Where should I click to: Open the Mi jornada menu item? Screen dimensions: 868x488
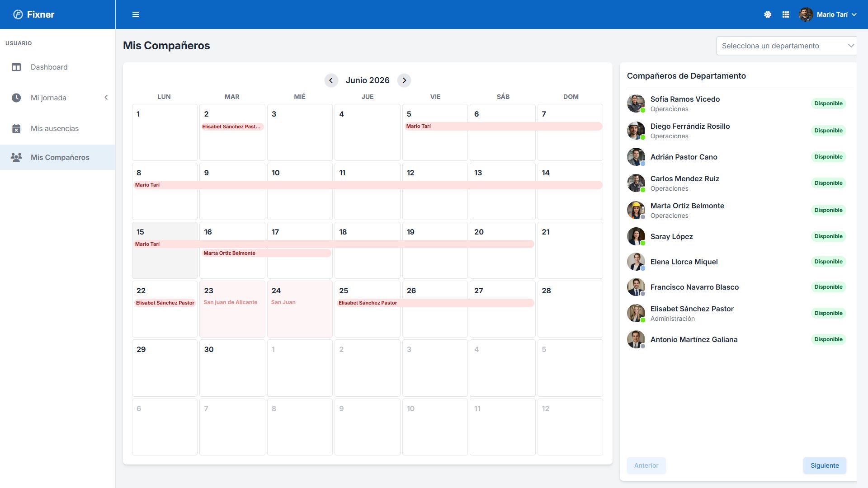pos(58,98)
